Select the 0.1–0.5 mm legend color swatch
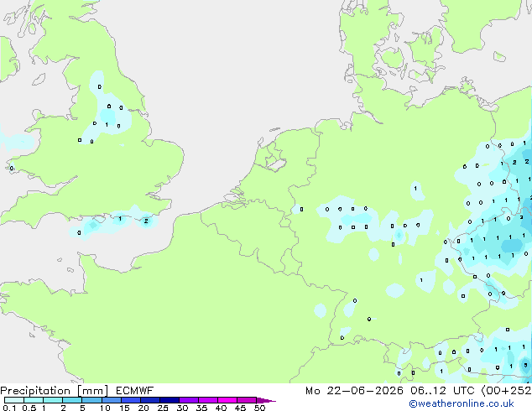The width and height of the screenshot is (532, 411). [14, 400]
